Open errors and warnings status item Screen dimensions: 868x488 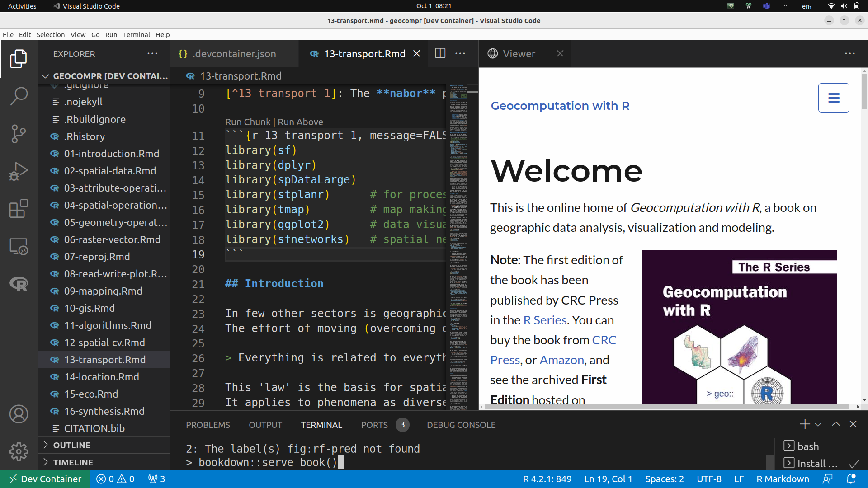coord(115,479)
